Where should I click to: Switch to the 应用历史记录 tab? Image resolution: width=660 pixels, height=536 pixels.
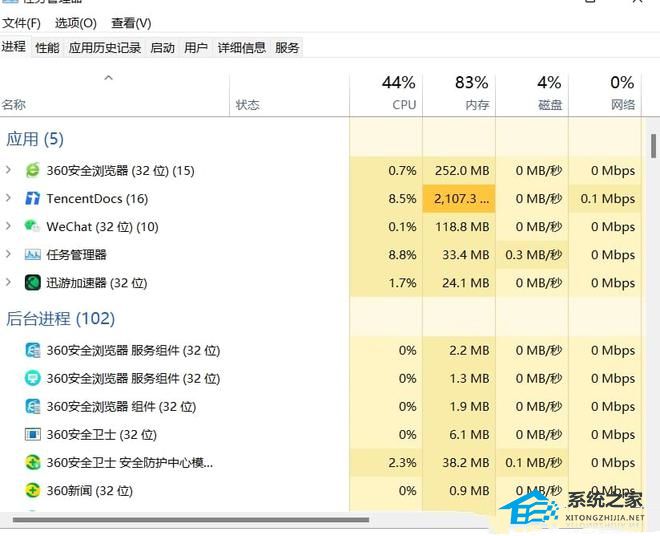105,48
